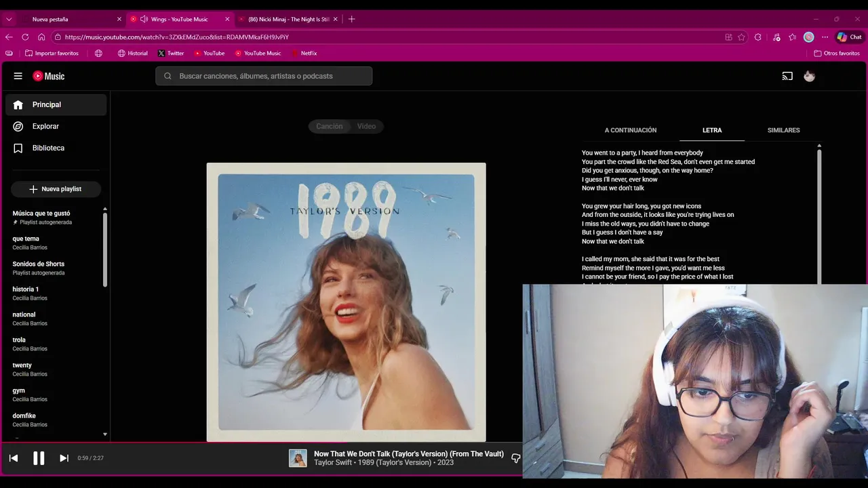Viewport: 868px width, 488px height.
Task: Close the Wings YouTube Music tab
Action: point(227,19)
